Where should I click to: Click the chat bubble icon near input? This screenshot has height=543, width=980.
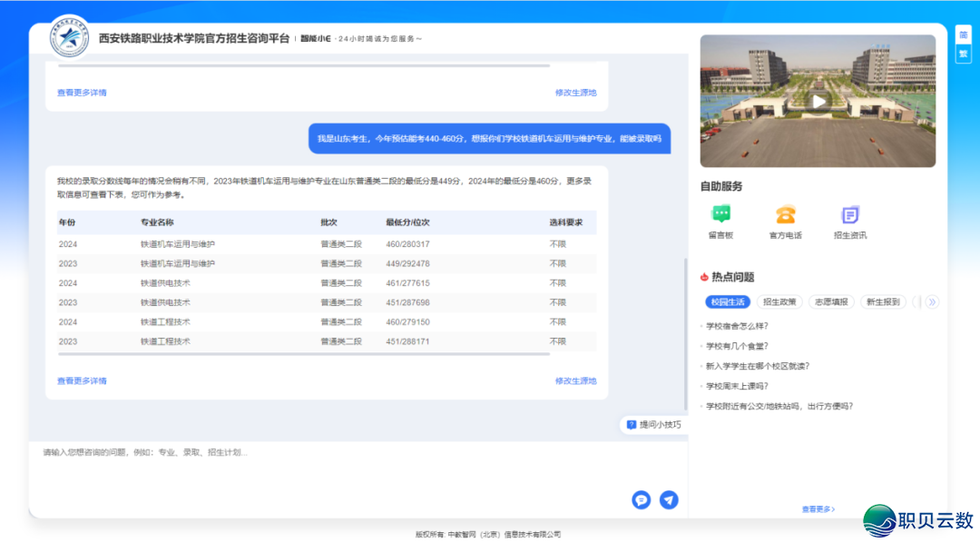click(x=642, y=499)
